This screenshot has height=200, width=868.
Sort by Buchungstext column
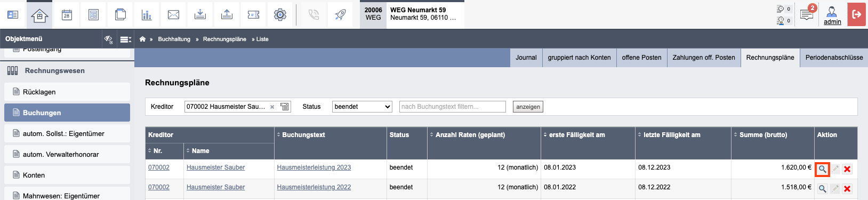click(301, 135)
